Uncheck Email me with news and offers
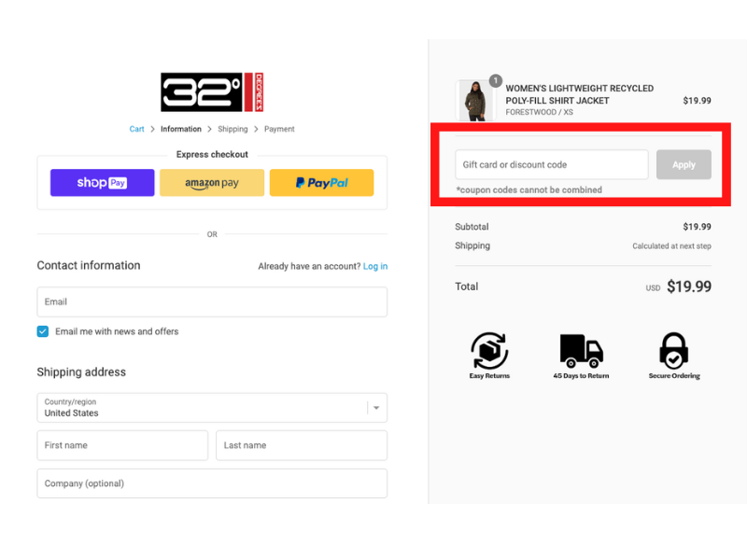747x560 pixels. coord(43,331)
